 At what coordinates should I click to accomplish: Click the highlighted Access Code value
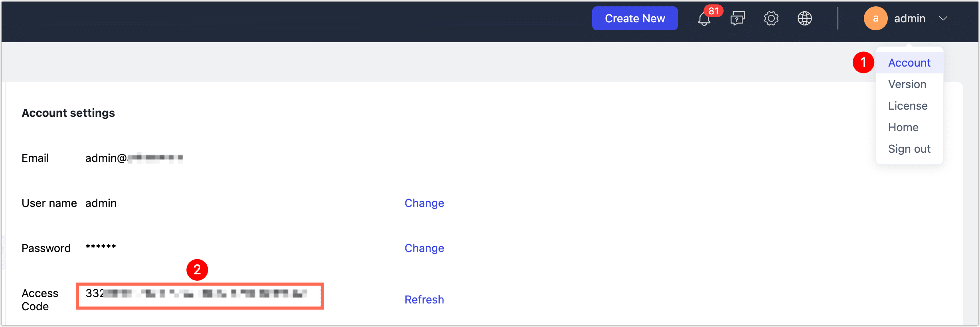pyautogui.click(x=200, y=295)
